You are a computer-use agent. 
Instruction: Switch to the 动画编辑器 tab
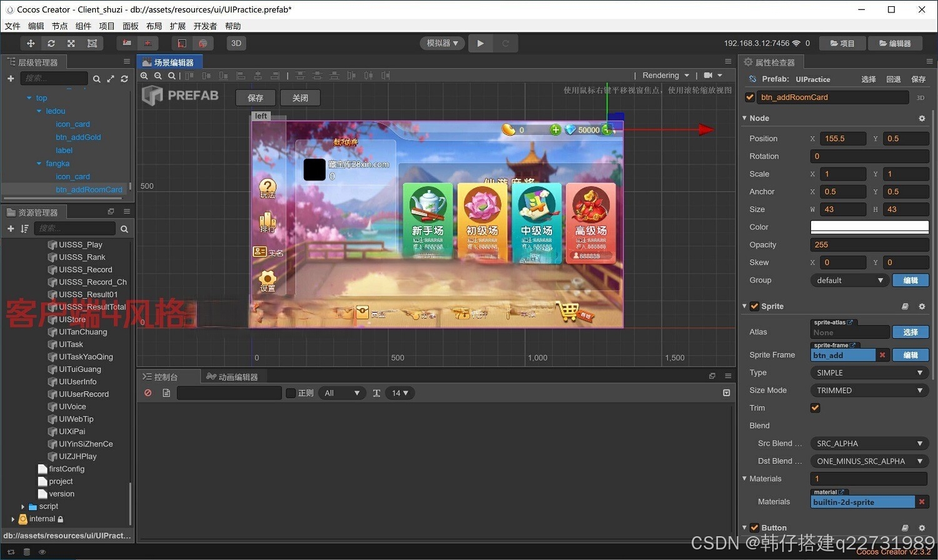click(x=233, y=377)
